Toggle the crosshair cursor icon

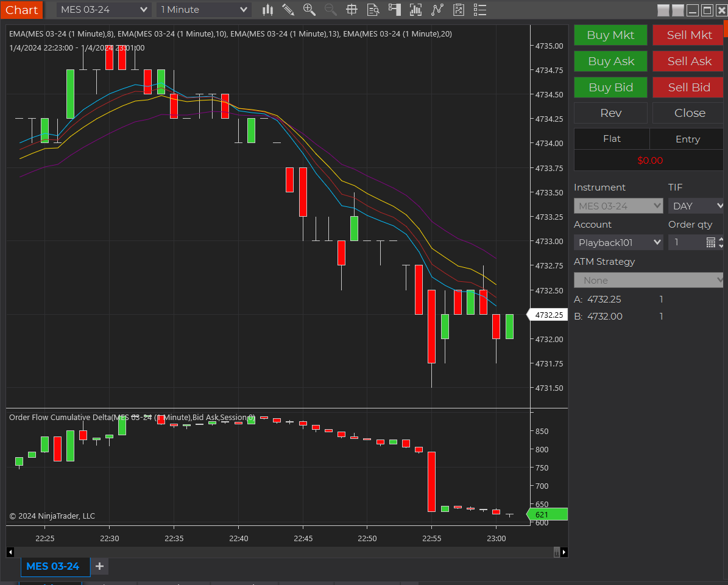[352, 10]
